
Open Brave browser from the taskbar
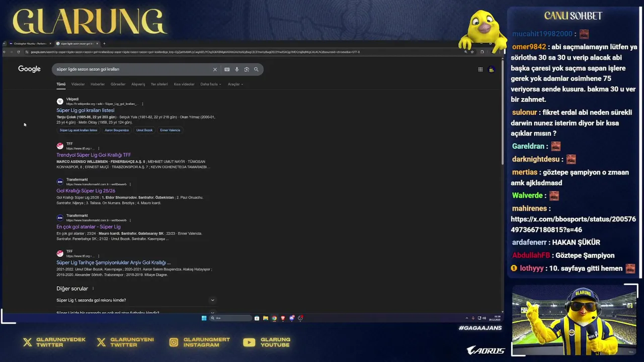(283, 318)
